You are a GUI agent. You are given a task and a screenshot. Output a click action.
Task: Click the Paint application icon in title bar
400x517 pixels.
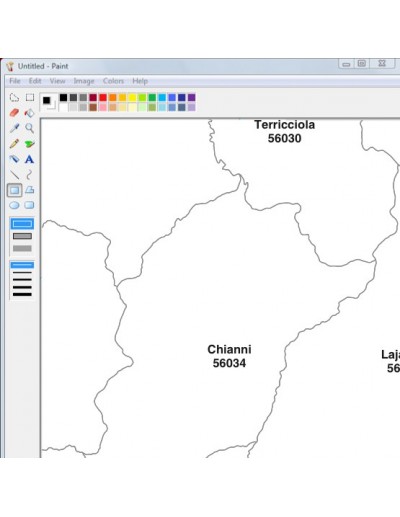10,66
